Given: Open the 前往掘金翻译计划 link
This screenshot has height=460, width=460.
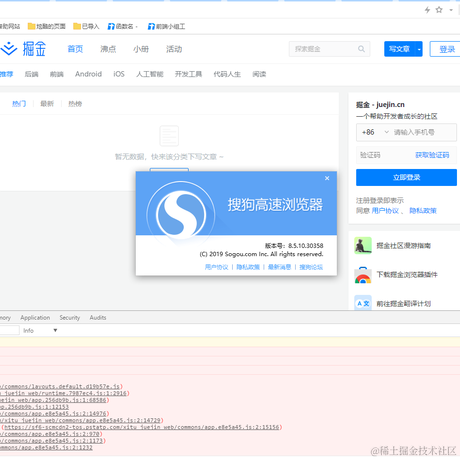Looking at the screenshot, I should click(x=403, y=304).
